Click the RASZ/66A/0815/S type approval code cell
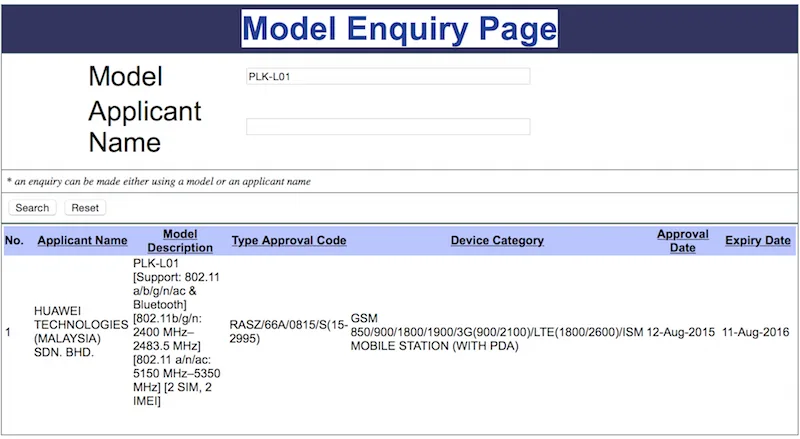Image resolution: width=800 pixels, height=439 pixels. pyautogui.click(x=288, y=332)
